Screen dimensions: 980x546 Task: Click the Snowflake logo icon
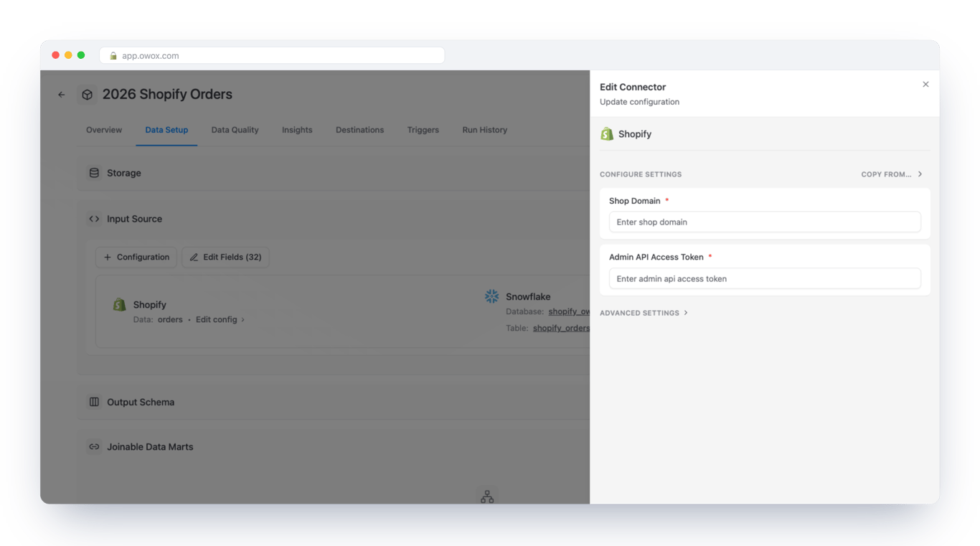[x=491, y=296]
